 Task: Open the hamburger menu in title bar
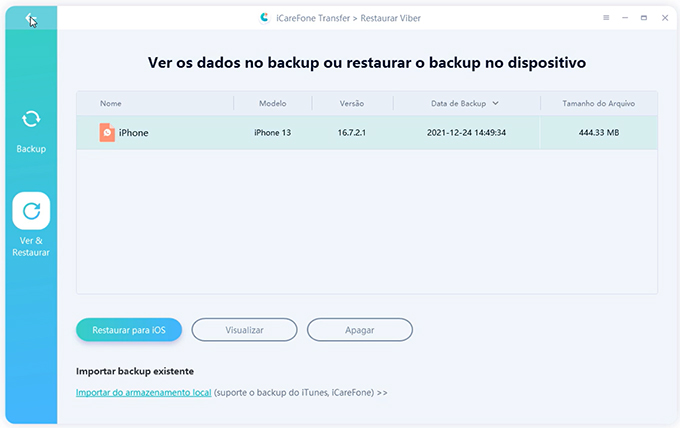tap(606, 18)
